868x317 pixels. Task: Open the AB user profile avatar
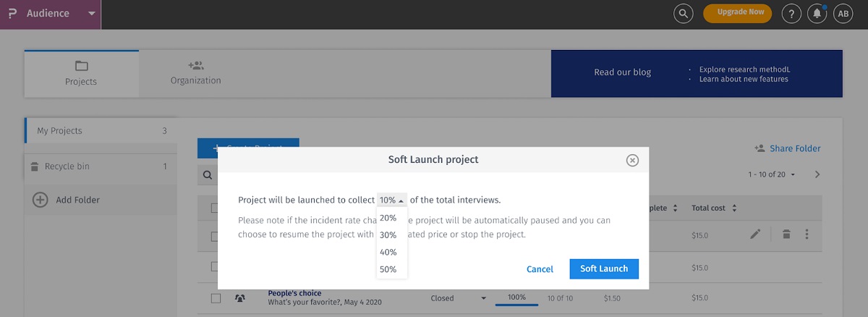tap(843, 13)
